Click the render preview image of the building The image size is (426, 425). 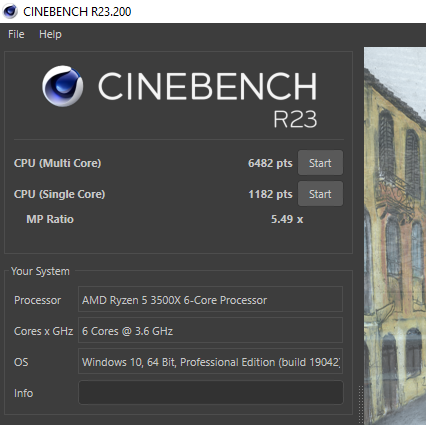[395, 236]
